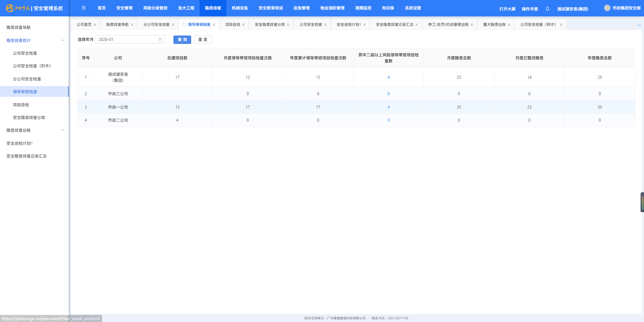Close the 重大隐患台账 tab
644x322 pixels.
pos(509,25)
